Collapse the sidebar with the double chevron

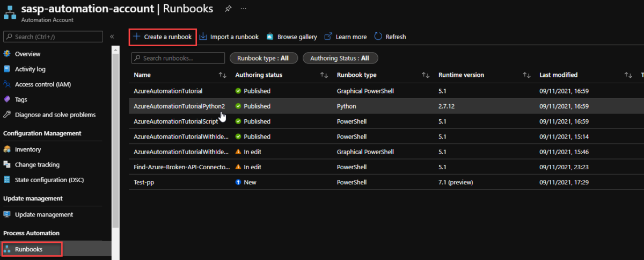[112, 37]
